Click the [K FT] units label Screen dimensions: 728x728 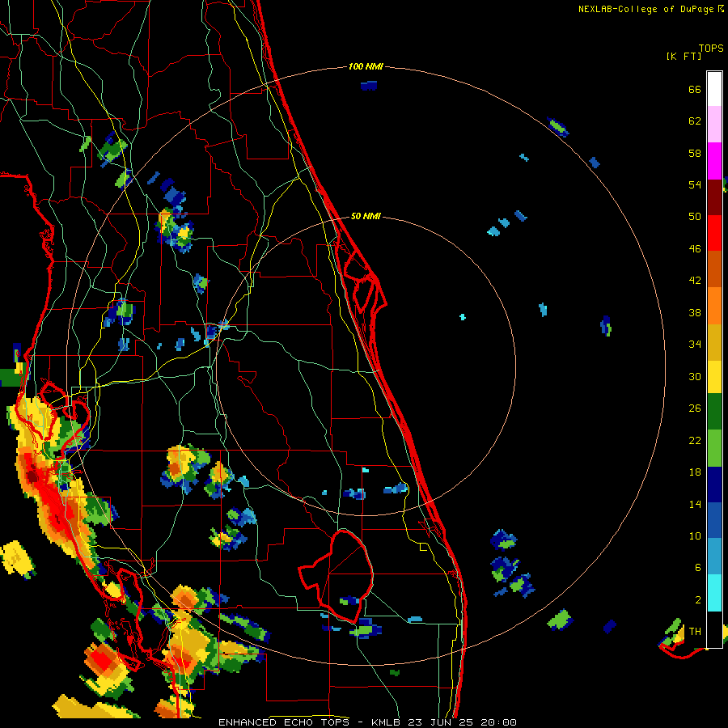(x=684, y=56)
